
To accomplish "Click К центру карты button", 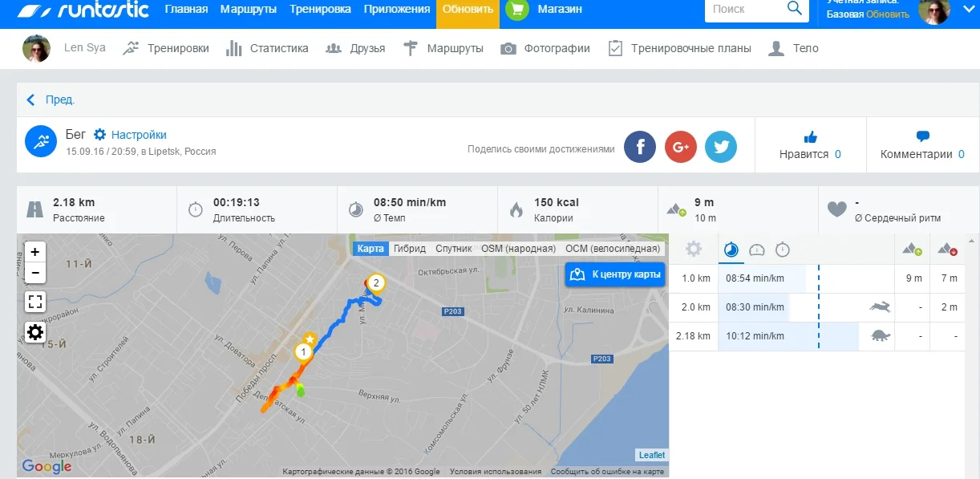I will 615,274.
